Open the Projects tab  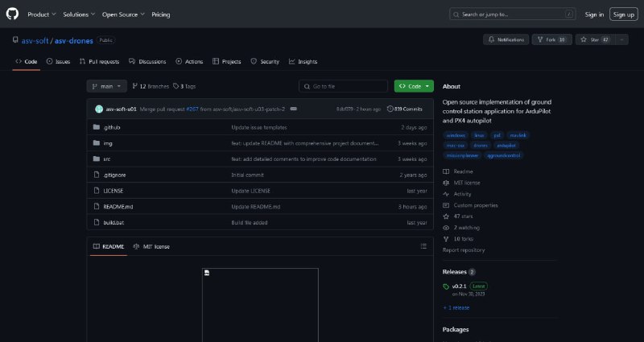(227, 62)
